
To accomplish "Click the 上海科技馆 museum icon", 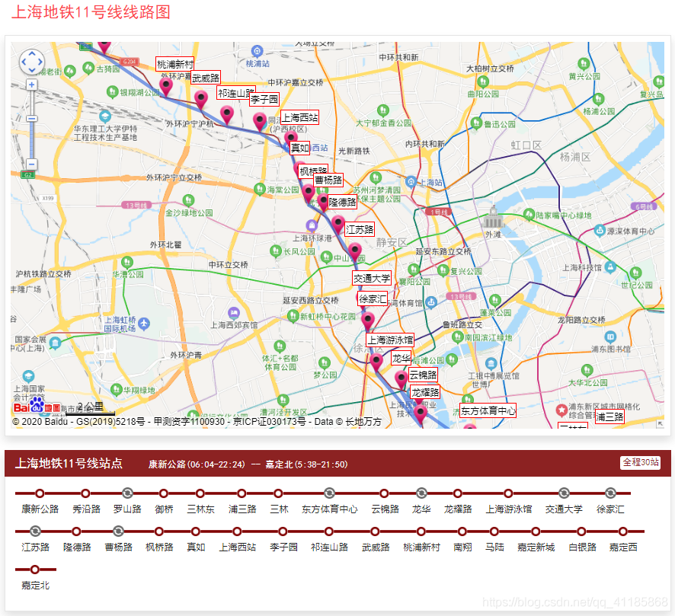I will point(610,267).
